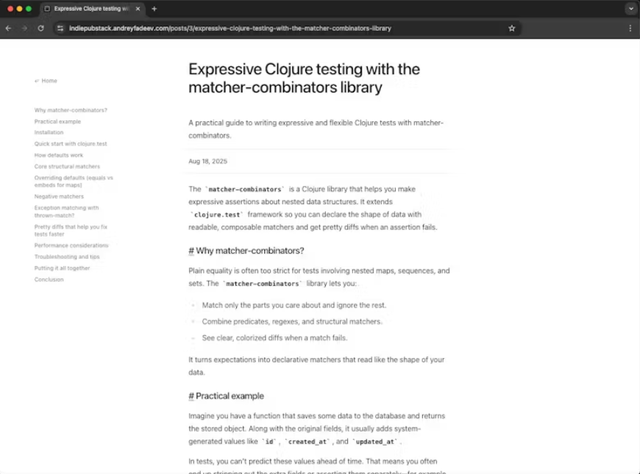Jump to Core structural matchers section
Viewport: 640px width, 474px height.
(x=67, y=167)
